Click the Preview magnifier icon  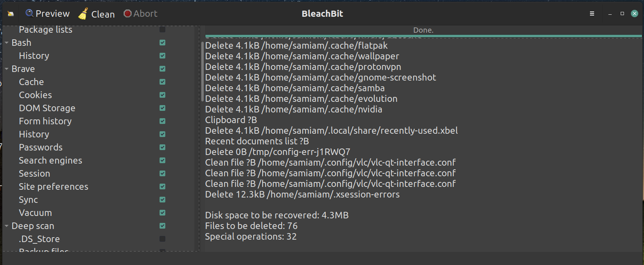(x=29, y=13)
